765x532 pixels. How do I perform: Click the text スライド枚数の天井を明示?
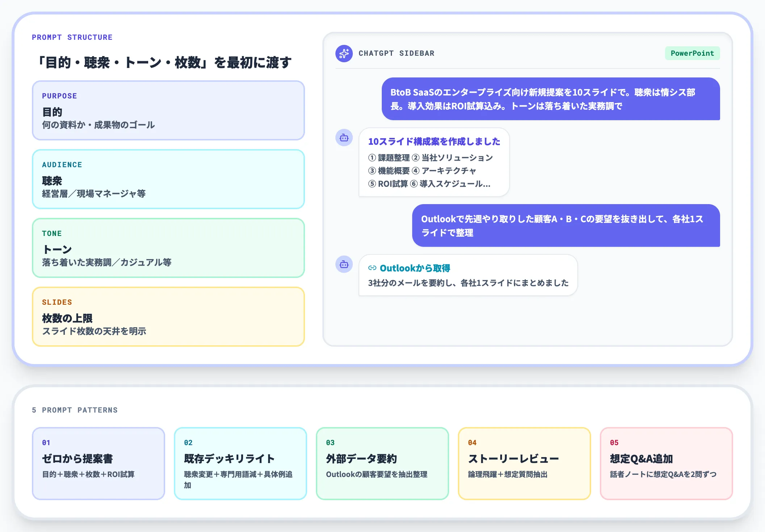click(x=94, y=332)
